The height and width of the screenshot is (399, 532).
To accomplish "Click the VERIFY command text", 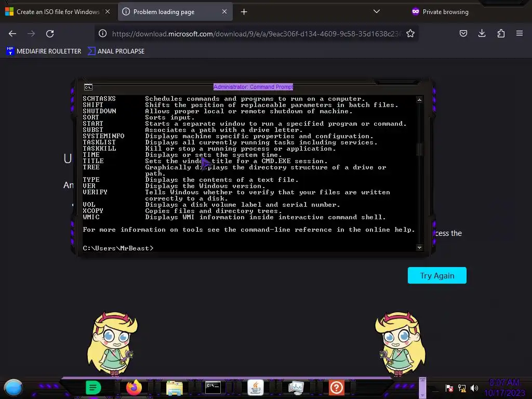I will [x=95, y=192].
